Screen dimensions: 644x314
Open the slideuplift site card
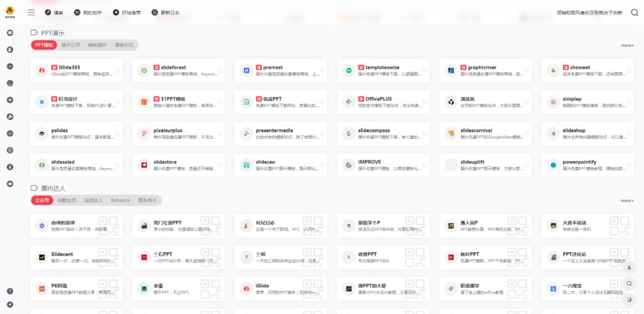(485, 165)
